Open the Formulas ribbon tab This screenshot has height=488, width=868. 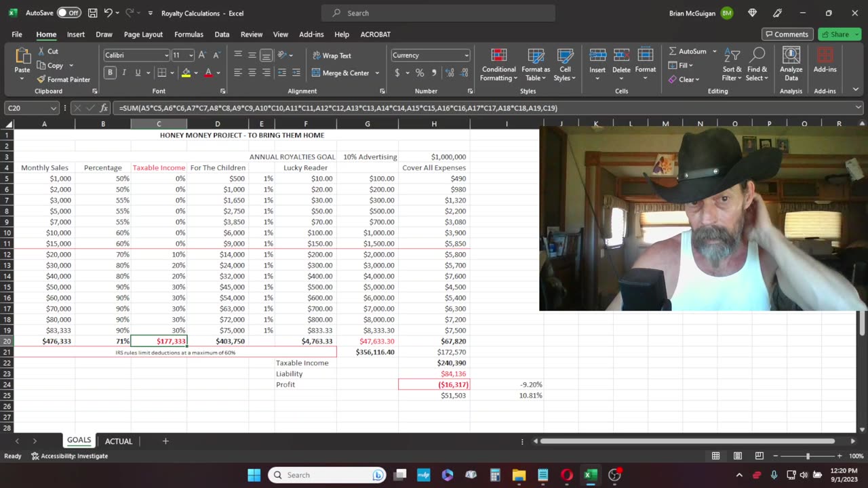pos(189,35)
